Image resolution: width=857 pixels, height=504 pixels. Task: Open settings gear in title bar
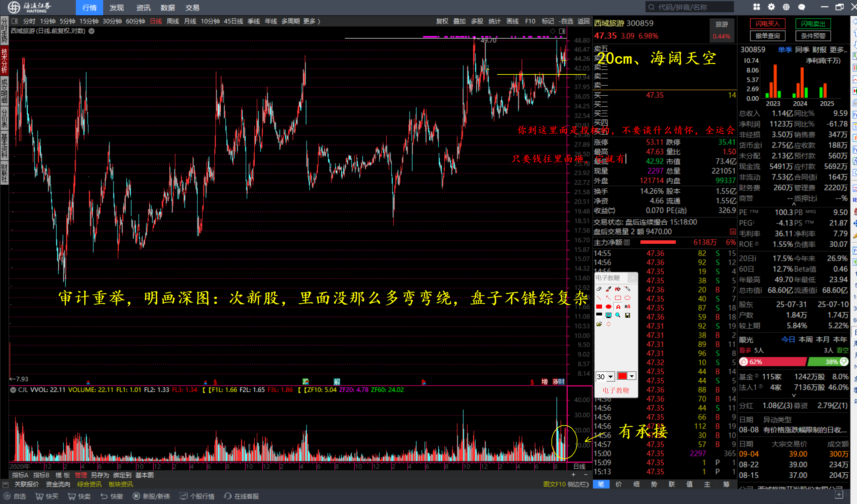(771, 7)
